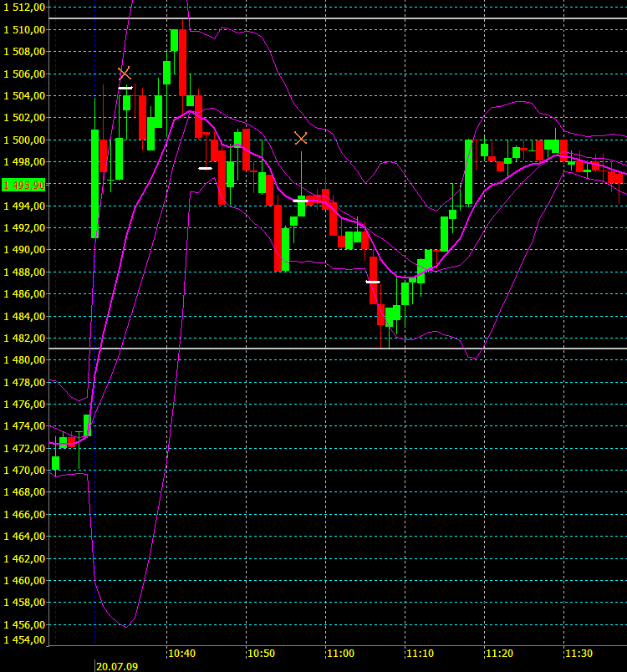This screenshot has height=672, width=627.
Task: Select the white dash marker near 1 487,00
Action: (373, 282)
